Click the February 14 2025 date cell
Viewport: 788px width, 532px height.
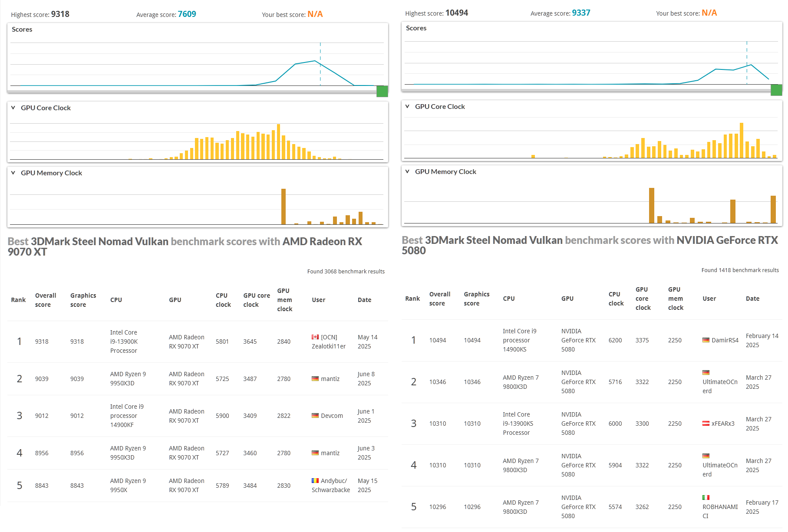tap(762, 341)
